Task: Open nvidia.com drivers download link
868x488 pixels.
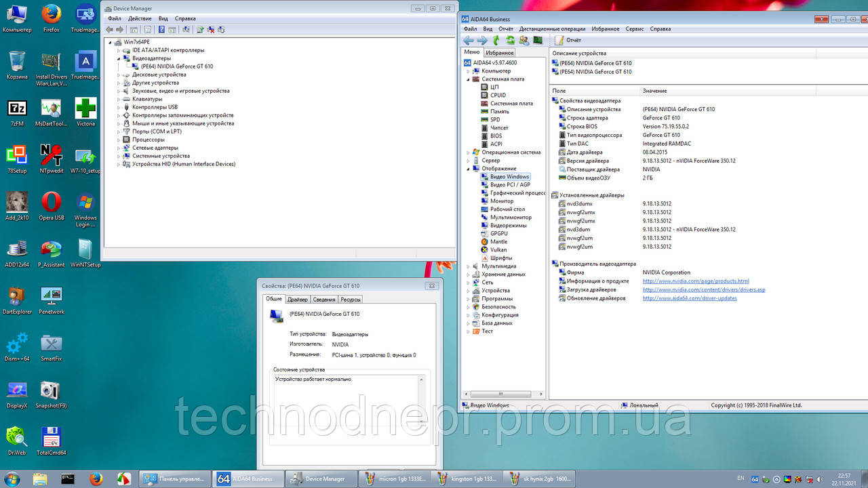Action: click(704, 290)
